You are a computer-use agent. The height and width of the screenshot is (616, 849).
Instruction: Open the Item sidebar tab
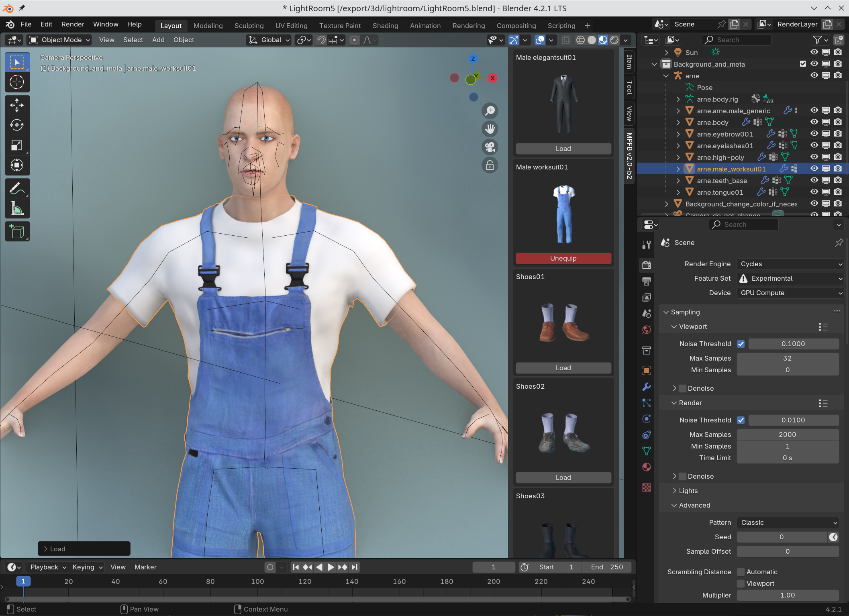[629, 61]
